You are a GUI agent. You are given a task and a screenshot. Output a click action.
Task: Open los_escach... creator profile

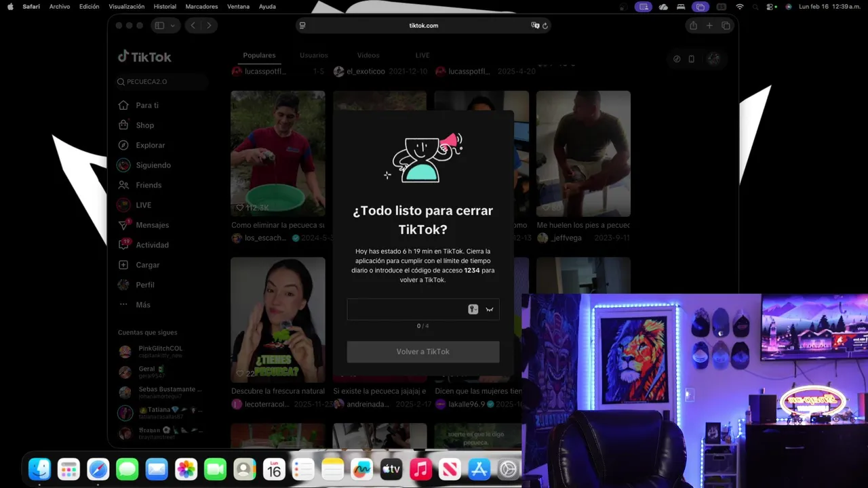(266, 238)
